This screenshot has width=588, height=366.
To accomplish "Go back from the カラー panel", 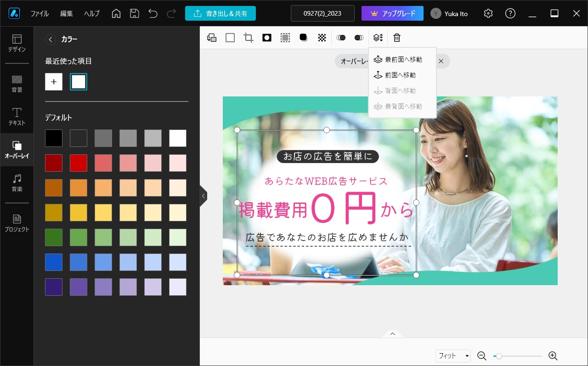I will tap(51, 39).
